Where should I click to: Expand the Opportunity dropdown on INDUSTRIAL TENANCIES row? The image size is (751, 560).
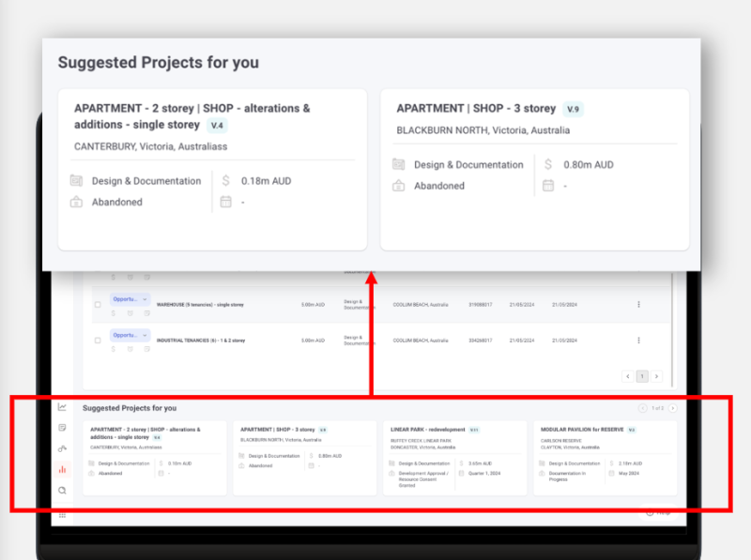[145, 335]
